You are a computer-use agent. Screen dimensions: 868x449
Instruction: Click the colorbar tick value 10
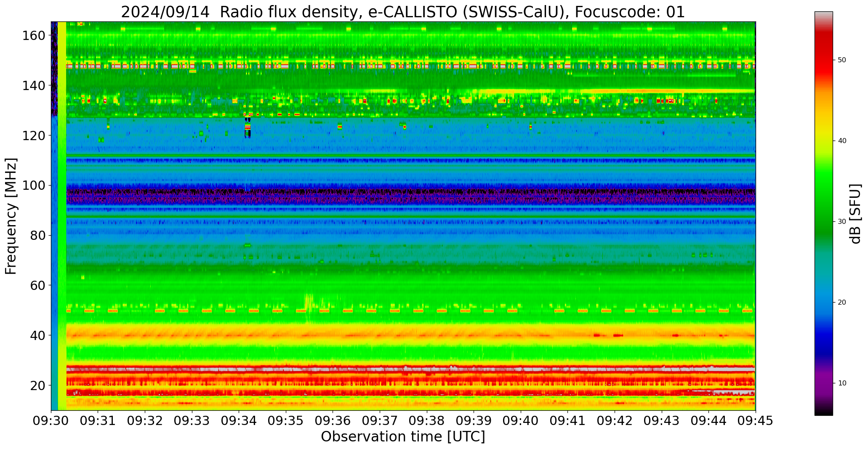point(842,383)
